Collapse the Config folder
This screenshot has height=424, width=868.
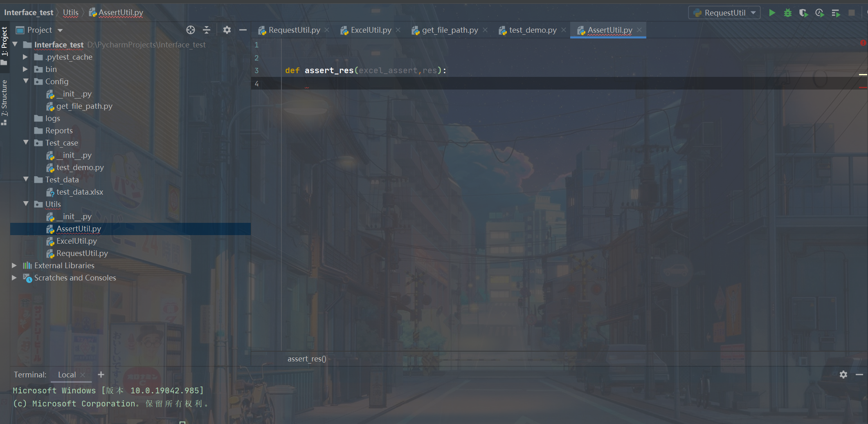coord(26,81)
